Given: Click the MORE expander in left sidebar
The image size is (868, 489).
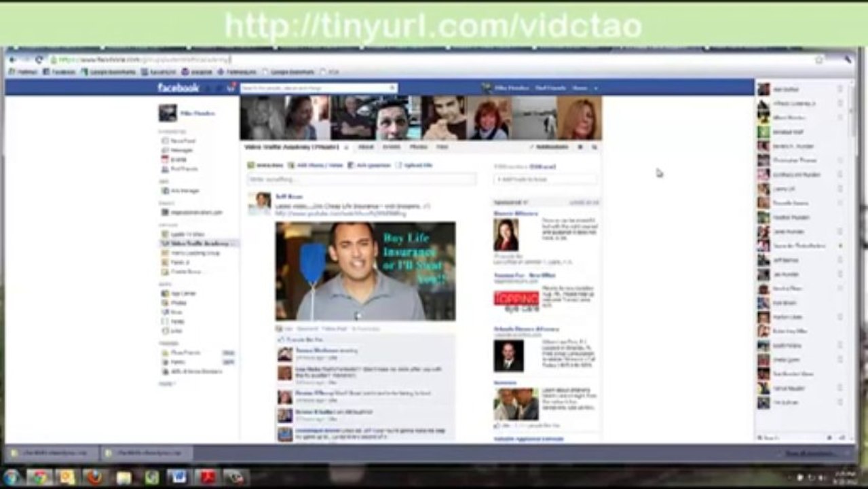Looking at the screenshot, I should [166, 384].
